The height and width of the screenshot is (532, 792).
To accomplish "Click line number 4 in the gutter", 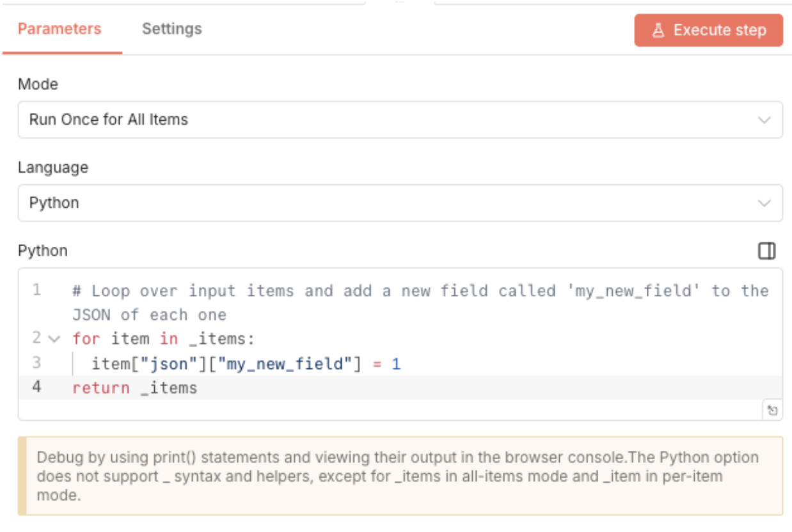I will click(37, 387).
